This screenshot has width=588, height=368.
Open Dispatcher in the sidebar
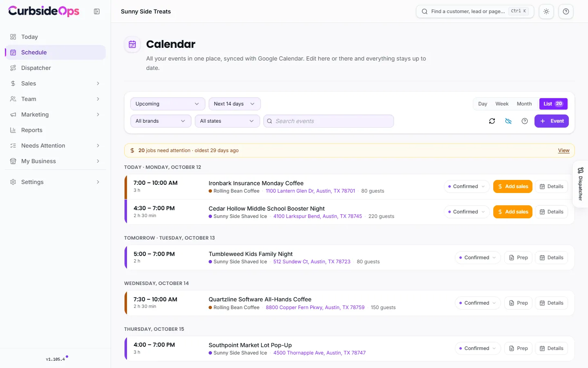click(x=56, y=68)
